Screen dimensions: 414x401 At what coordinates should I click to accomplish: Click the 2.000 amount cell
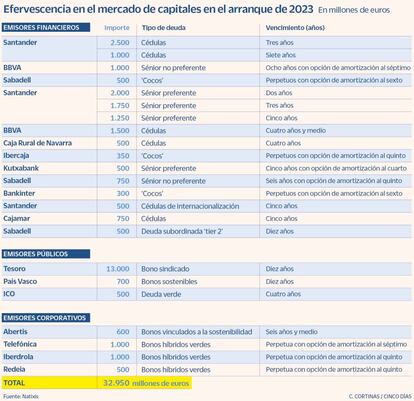coord(120,93)
